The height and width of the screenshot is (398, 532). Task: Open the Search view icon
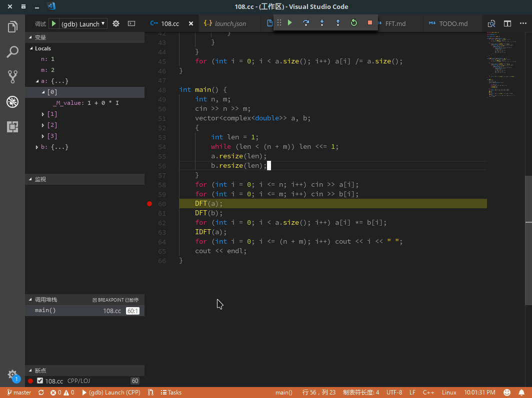pyautogui.click(x=12, y=51)
